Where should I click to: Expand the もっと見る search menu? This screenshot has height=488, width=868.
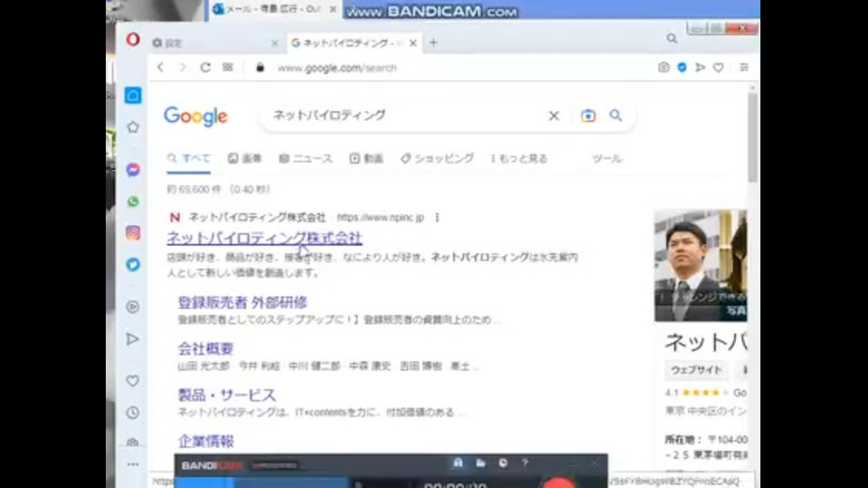(x=519, y=159)
